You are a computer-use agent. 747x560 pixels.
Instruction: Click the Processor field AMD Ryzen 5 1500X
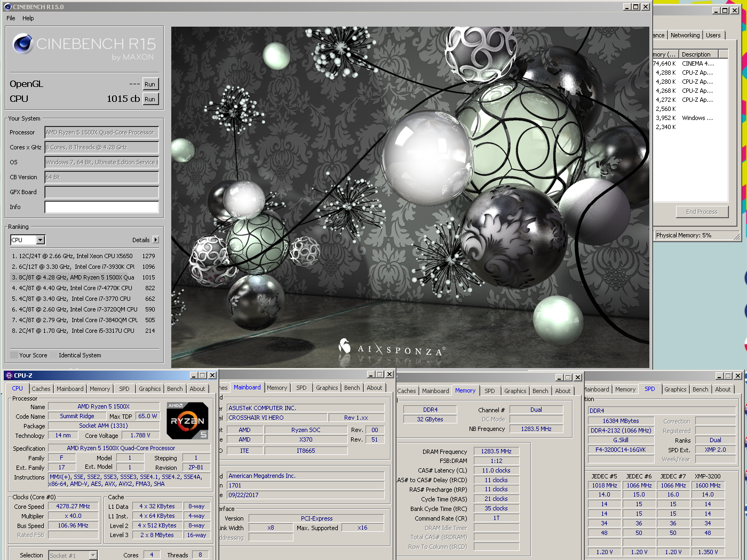pos(102,132)
